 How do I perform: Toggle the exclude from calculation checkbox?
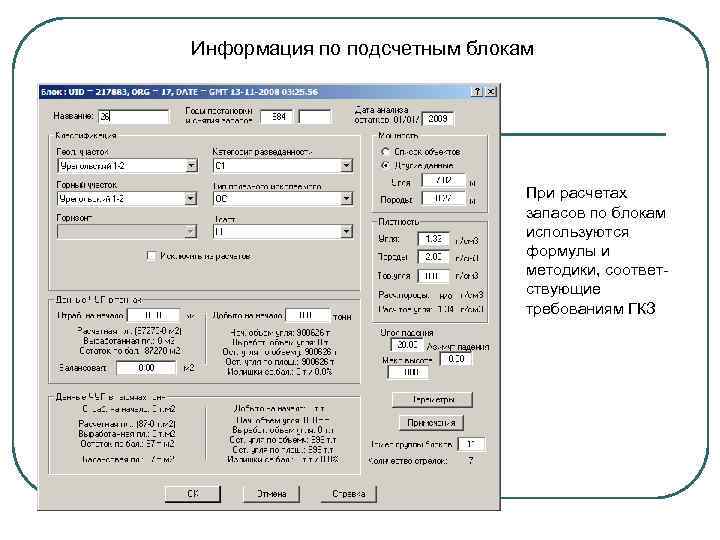(151, 256)
